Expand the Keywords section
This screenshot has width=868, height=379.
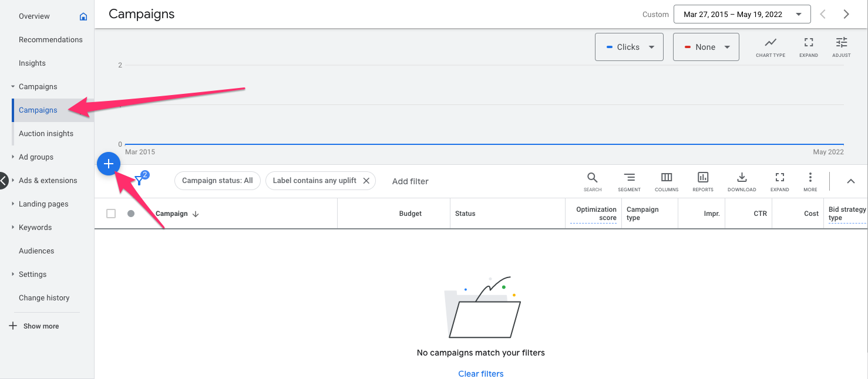click(x=13, y=228)
